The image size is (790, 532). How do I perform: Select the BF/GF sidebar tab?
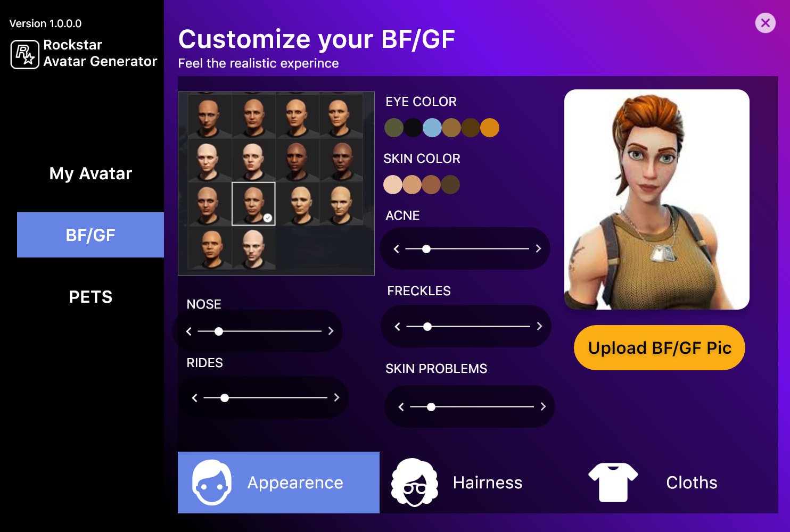[x=90, y=235]
